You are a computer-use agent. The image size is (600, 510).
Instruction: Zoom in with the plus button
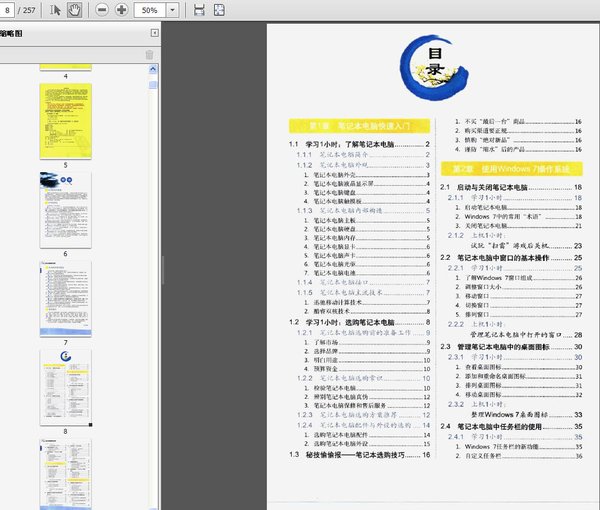point(122,10)
